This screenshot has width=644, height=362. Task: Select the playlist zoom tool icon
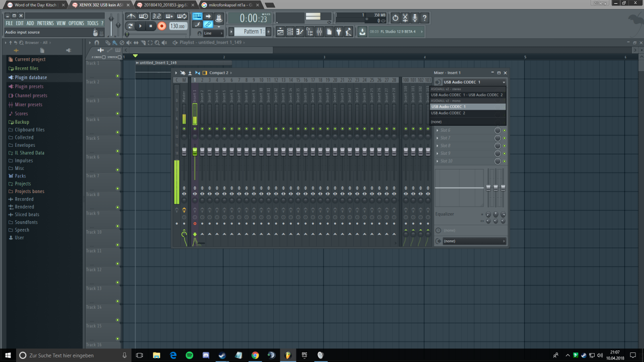point(157,43)
